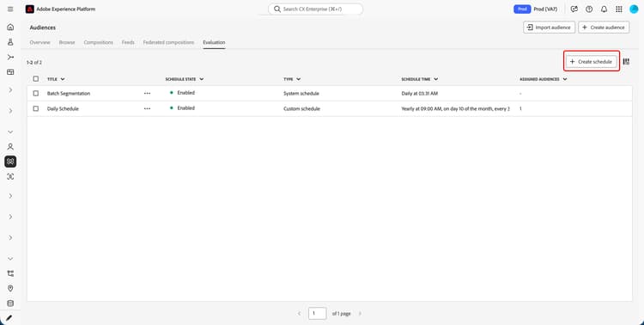Open the Schemas sidebar icon

[x=10, y=273]
